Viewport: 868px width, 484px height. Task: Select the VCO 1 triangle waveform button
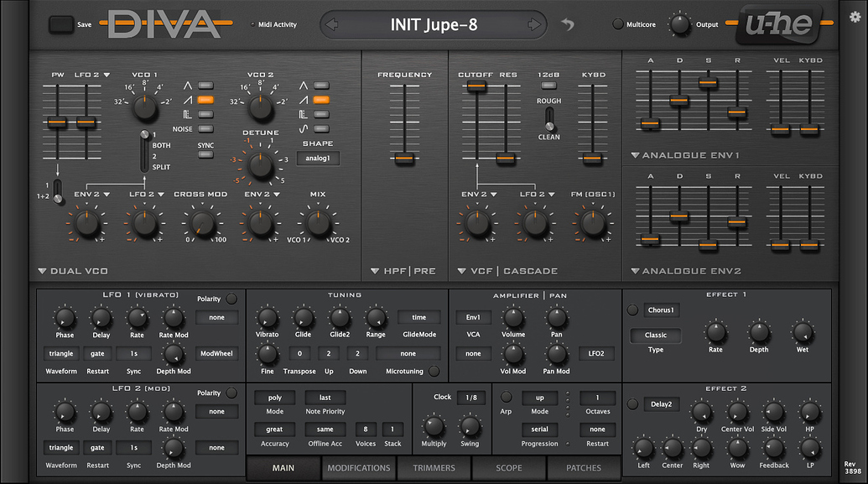[205, 85]
